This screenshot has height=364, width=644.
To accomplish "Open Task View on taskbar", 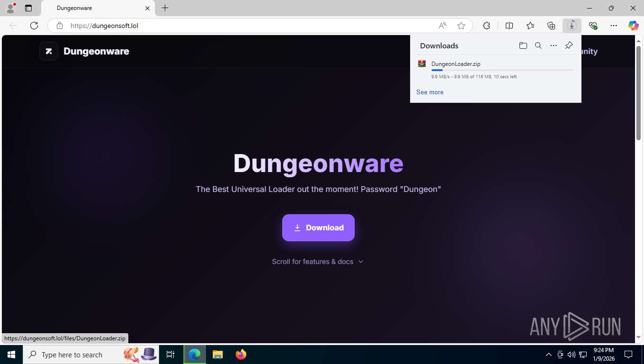I will [x=170, y=355].
